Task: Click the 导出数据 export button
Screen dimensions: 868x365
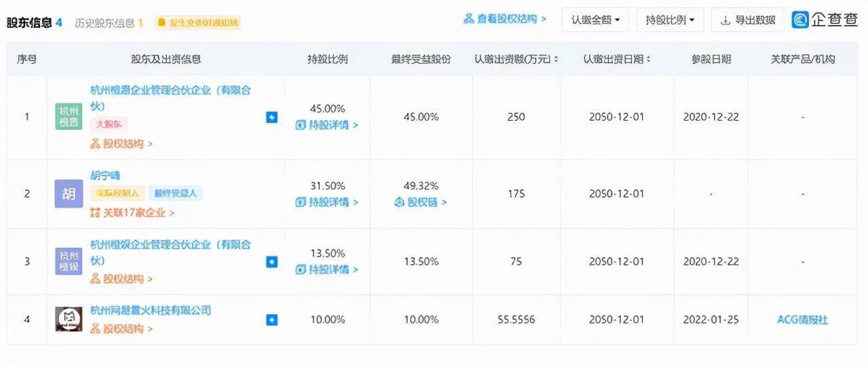Action: click(748, 20)
